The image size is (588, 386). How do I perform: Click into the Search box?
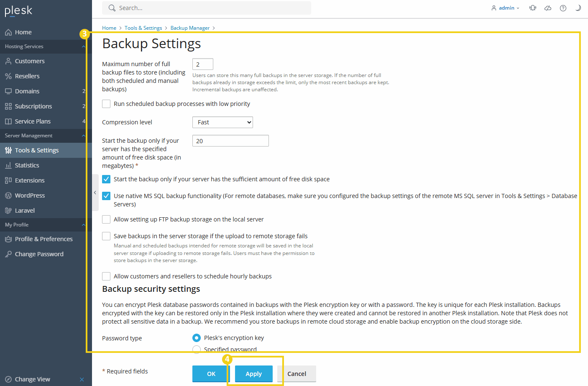click(207, 8)
